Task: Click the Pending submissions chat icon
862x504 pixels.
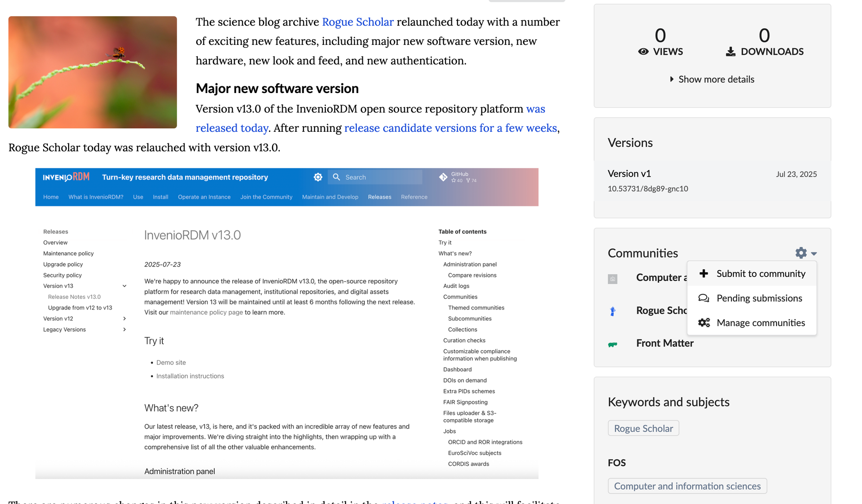Action: [x=704, y=298]
